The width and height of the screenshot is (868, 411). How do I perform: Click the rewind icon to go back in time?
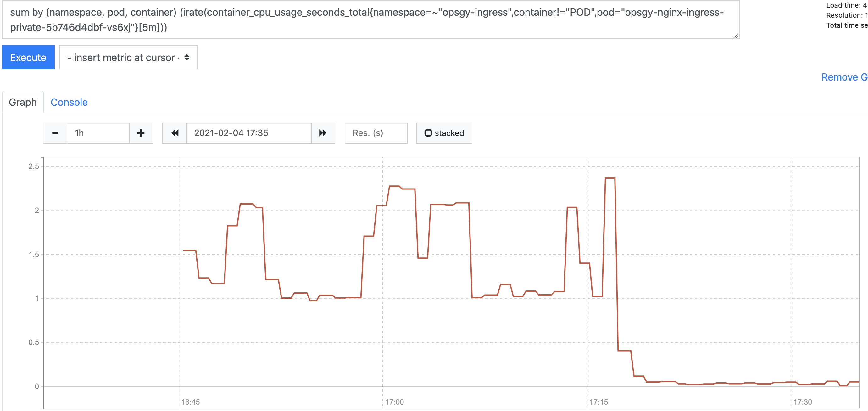pos(175,133)
